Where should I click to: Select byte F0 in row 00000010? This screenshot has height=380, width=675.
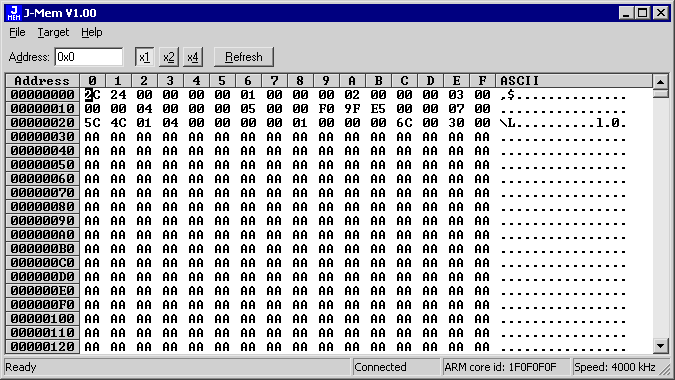pyautogui.click(x=326, y=108)
